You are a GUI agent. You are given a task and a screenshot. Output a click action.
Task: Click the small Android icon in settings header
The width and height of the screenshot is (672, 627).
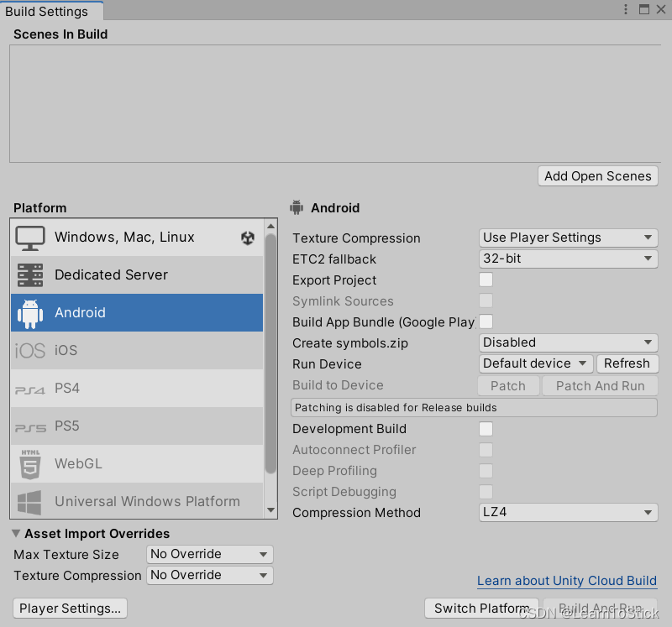tap(297, 207)
